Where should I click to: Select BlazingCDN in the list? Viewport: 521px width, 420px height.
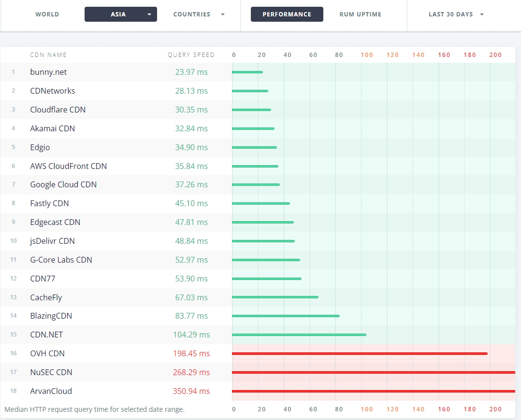[x=51, y=316]
